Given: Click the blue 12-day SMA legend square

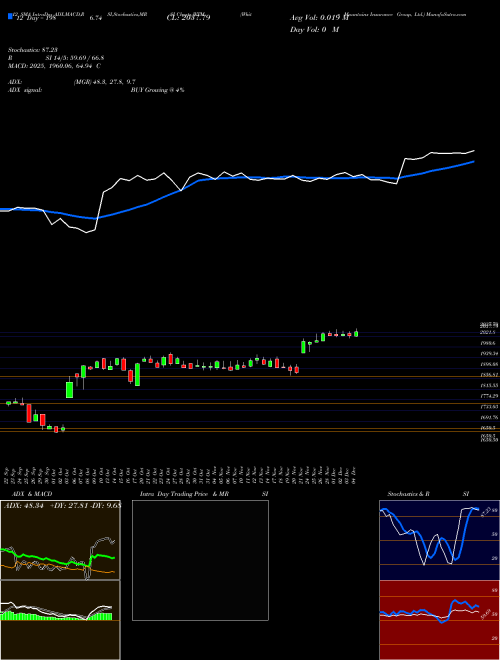Looking at the screenshot, I should click(10, 16).
